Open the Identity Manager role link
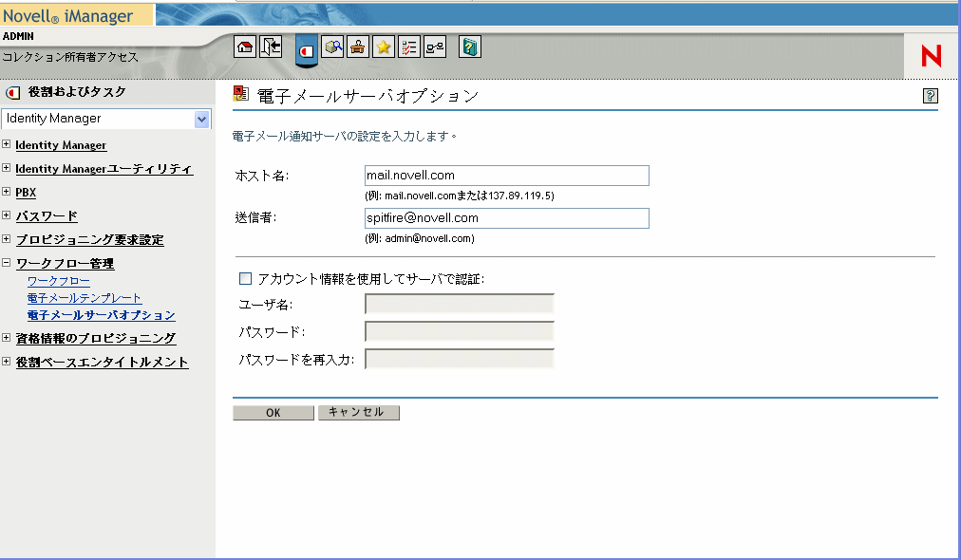Viewport: 961px width, 560px height. [x=61, y=145]
